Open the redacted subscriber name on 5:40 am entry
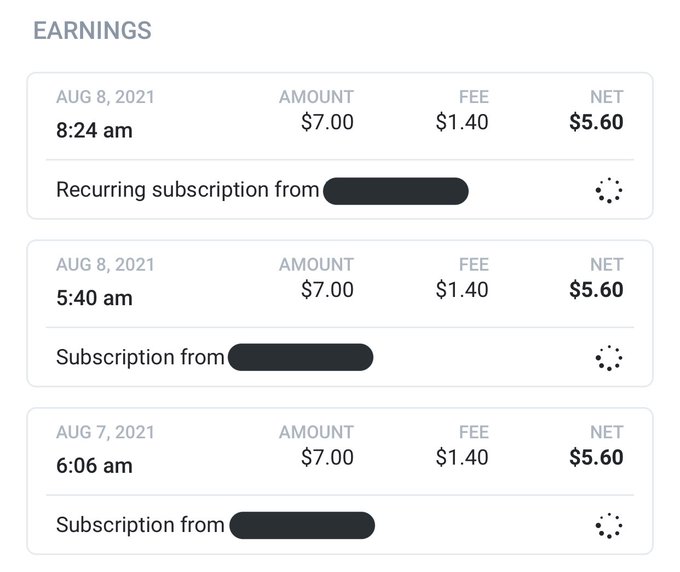Viewport: 680px width, 572px height. 301,357
